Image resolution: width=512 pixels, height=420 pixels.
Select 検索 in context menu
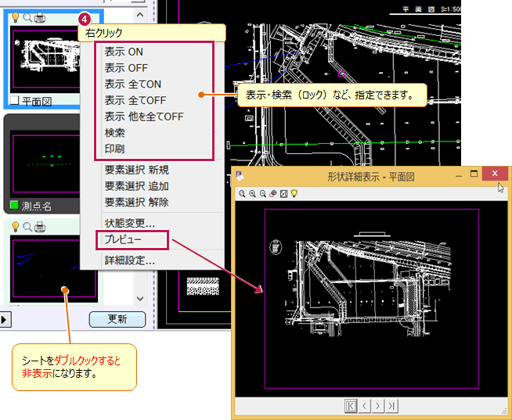coord(114,133)
